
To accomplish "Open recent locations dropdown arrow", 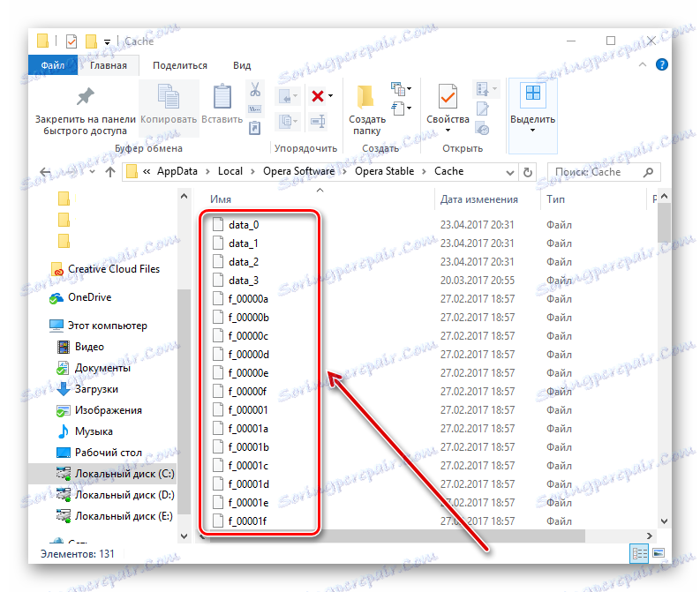I will pyautogui.click(x=92, y=172).
